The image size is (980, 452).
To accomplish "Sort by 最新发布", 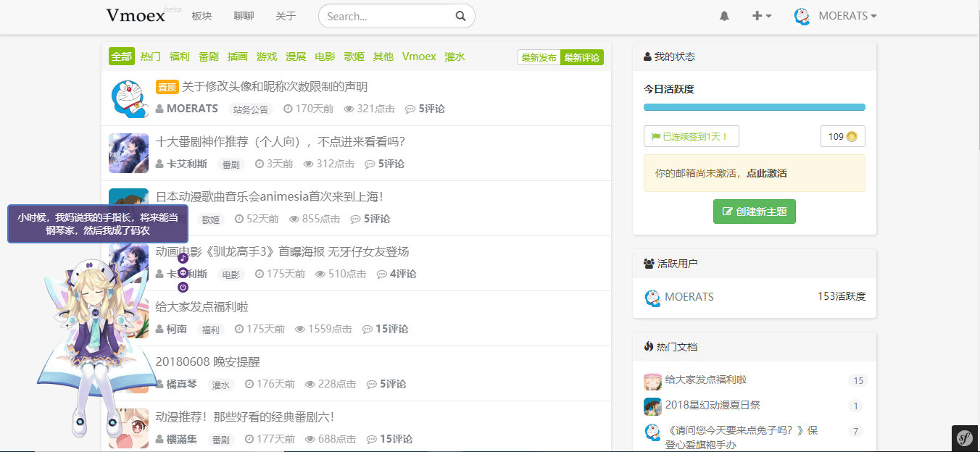I will click(x=539, y=57).
